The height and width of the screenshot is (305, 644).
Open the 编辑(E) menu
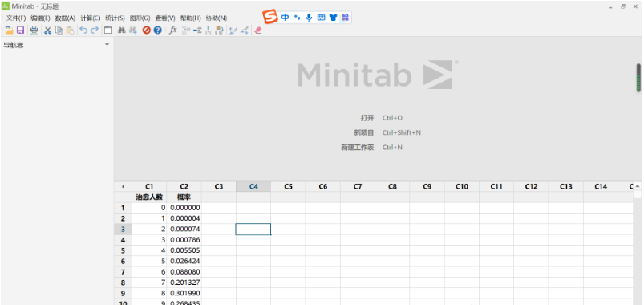40,18
